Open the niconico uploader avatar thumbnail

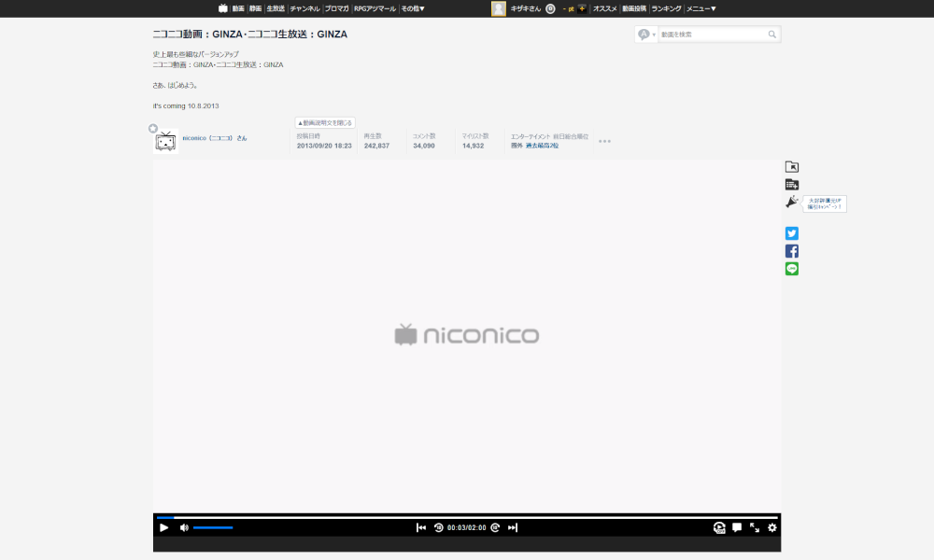tap(165, 142)
